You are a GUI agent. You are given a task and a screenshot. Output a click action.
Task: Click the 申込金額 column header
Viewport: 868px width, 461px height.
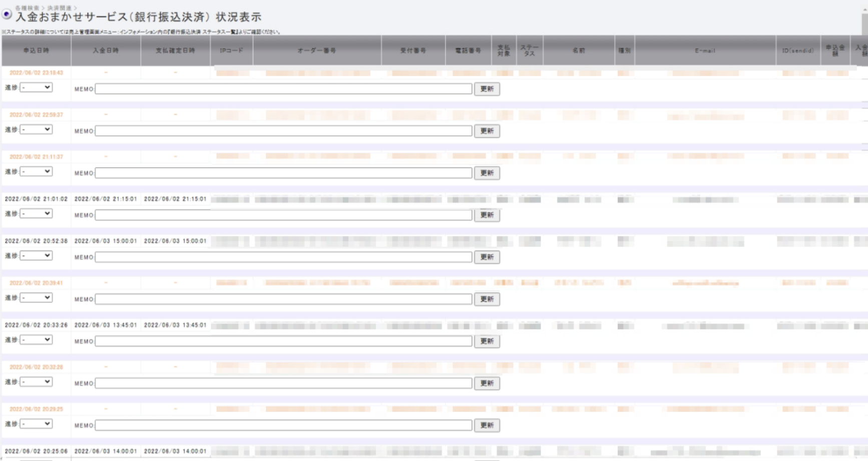(x=835, y=51)
